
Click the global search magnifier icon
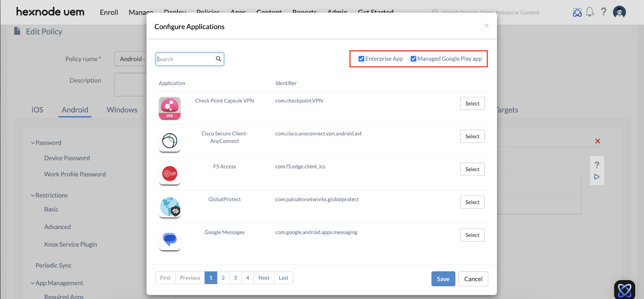pos(435,12)
